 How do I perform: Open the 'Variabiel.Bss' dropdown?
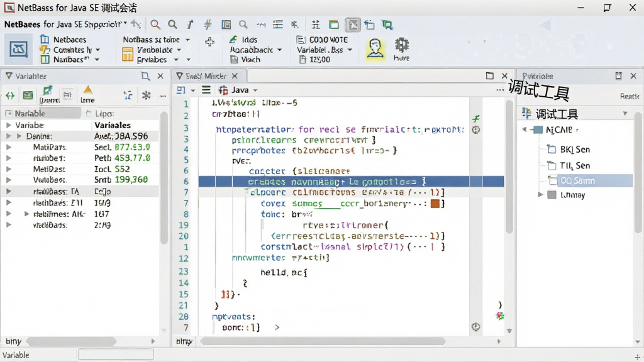coord(350,50)
